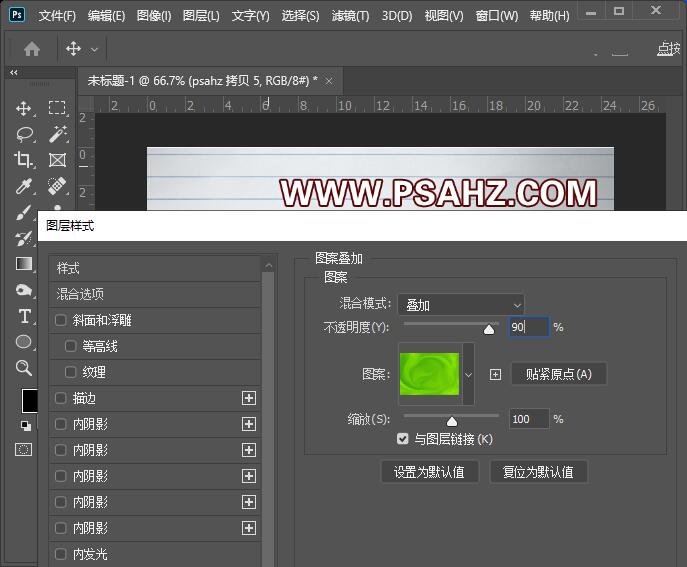Image resolution: width=687 pixels, height=567 pixels.
Task: Open the pattern picker dropdown arrow
Action: point(468,375)
